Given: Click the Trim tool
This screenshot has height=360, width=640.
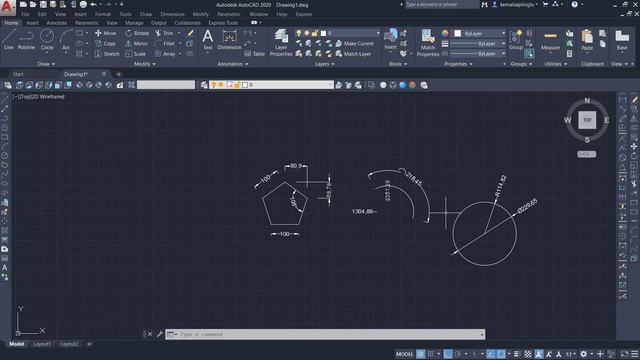Looking at the screenshot, I should point(164,33).
